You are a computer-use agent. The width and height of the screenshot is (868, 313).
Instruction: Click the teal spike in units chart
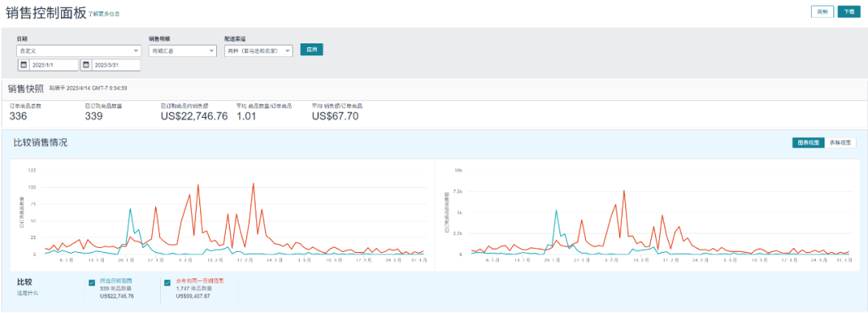pyautogui.click(x=130, y=209)
